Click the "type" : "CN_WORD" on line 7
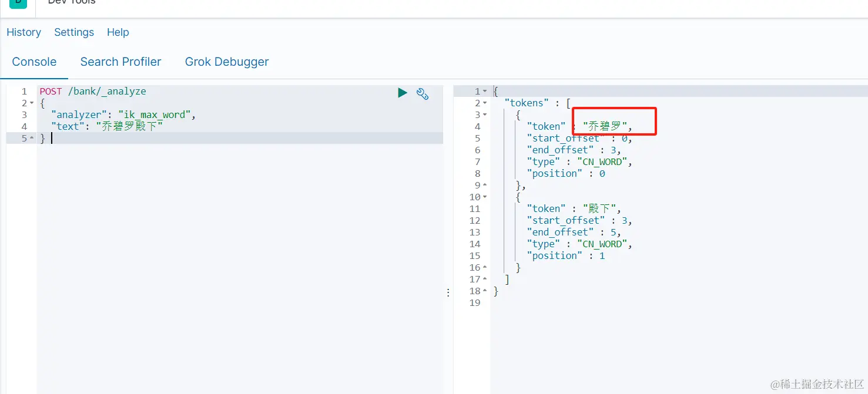The height and width of the screenshot is (394, 868). coord(579,161)
